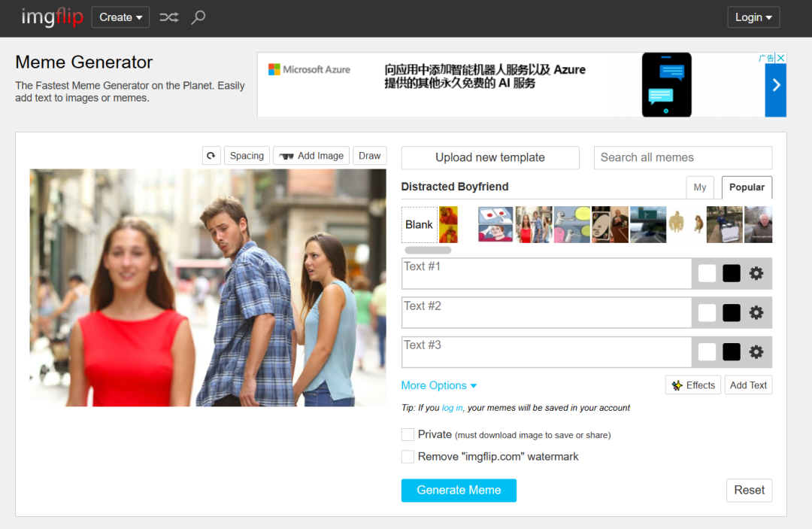Click Upload new template button
Image resolution: width=812 pixels, height=529 pixels.
490,157
